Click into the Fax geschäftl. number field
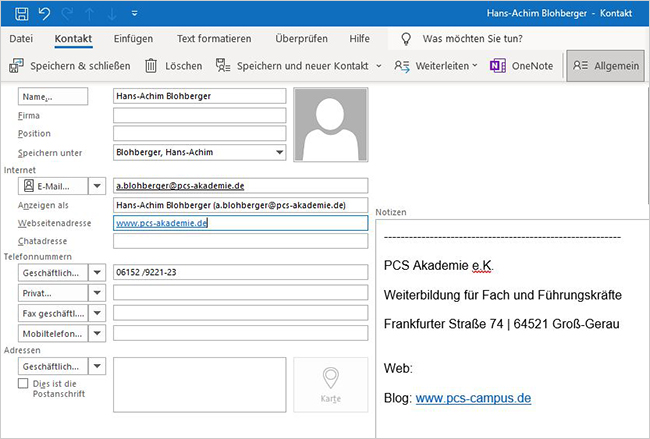Image resolution: width=650 pixels, height=439 pixels. coord(240,313)
